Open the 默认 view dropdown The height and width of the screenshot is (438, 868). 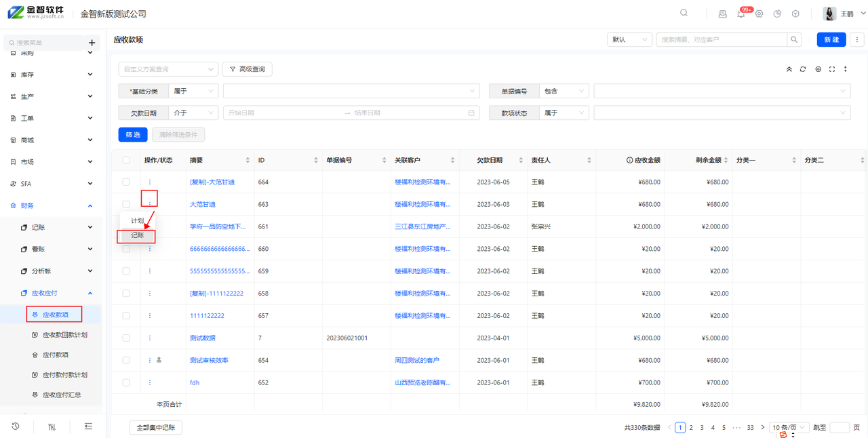coord(629,40)
